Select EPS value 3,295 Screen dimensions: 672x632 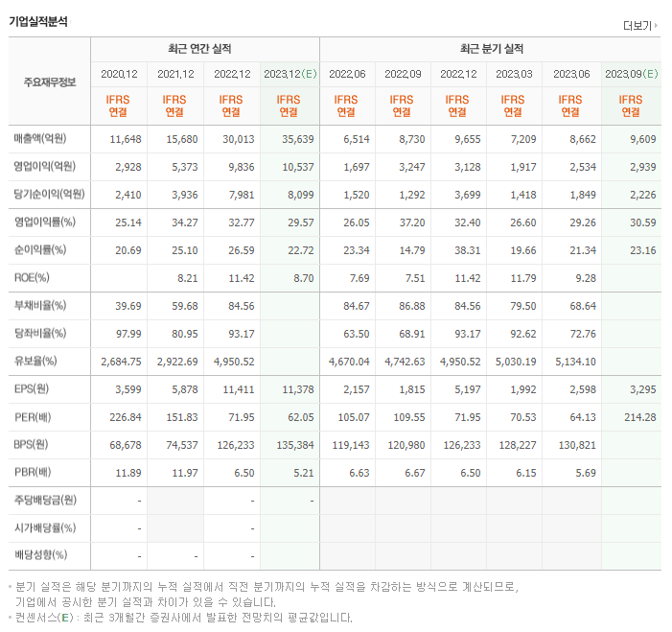click(x=643, y=389)
